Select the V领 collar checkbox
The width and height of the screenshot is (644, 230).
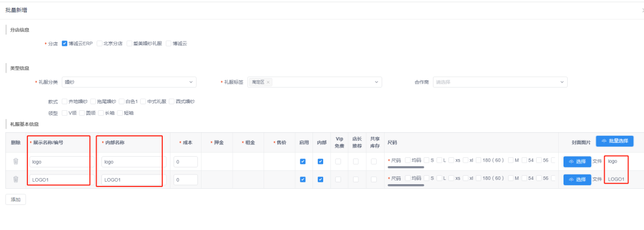(x=64, y=113)
